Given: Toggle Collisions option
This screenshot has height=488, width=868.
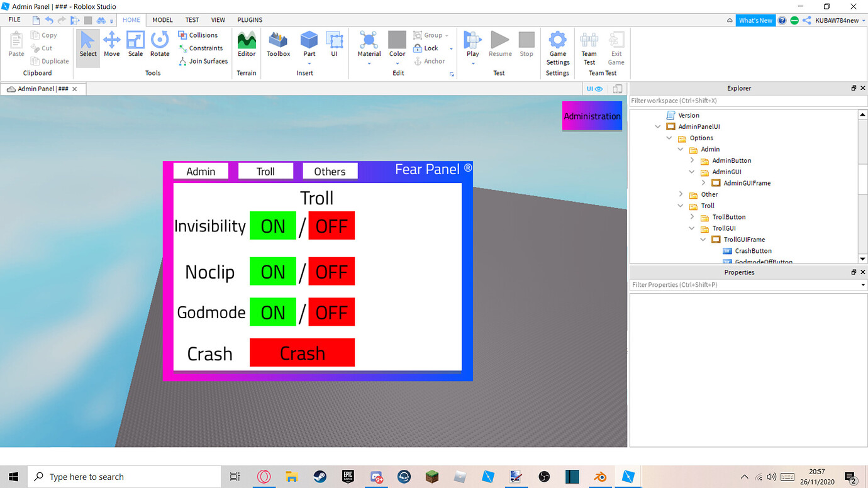Looking at the screenshot, I should tap(198, 35).
